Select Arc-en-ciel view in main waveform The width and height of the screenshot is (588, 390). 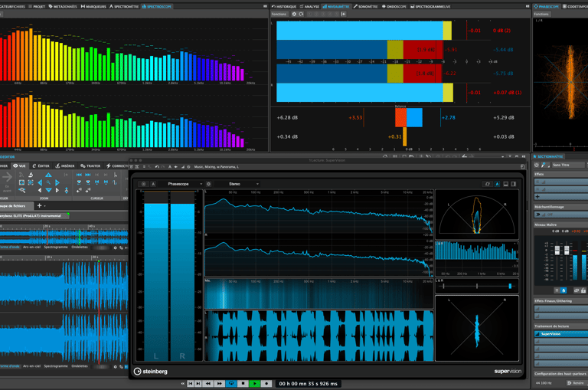pos(31,366)
